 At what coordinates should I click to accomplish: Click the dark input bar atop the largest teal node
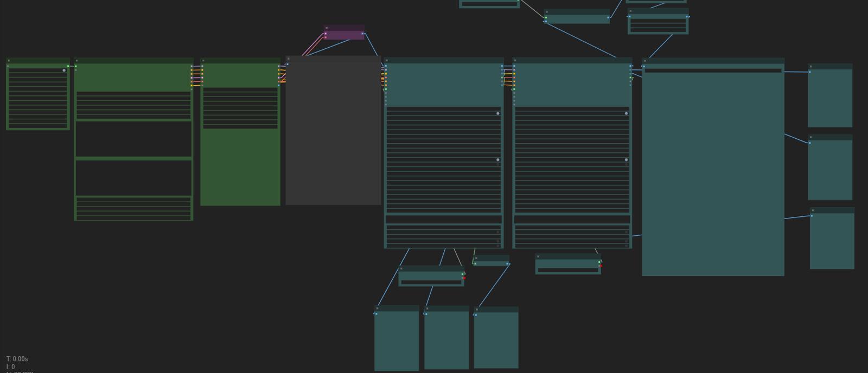(713, 70)
